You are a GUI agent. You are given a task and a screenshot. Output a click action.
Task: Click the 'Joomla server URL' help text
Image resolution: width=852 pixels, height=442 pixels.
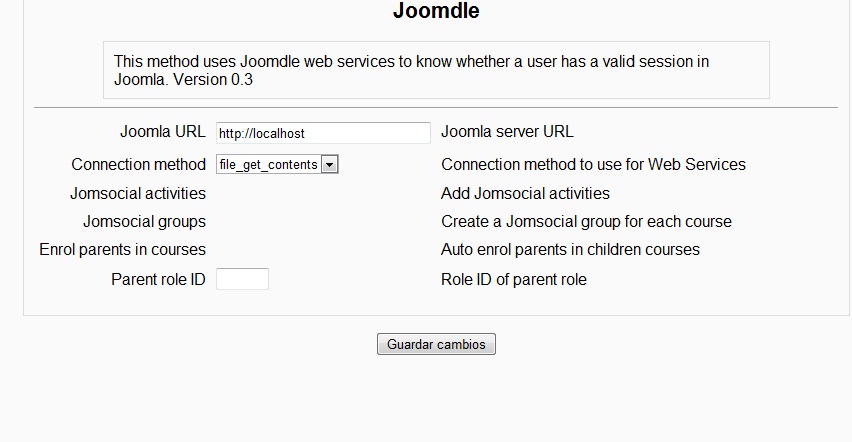(507, 132)
